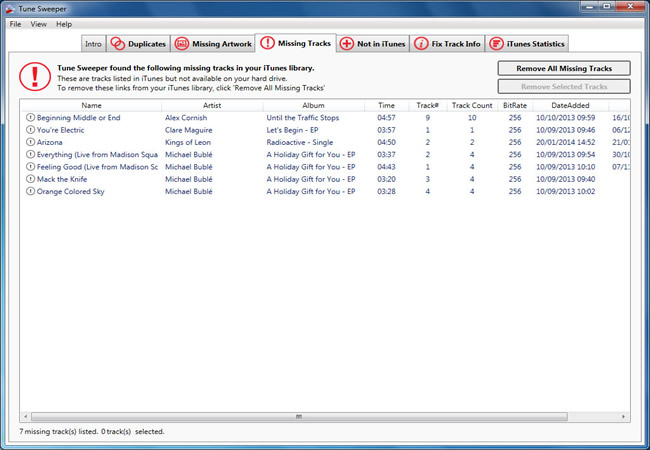Viewport: 650px width, 450px height.
Task: Click the Missing Tracks tab's exclamation icon
Action: [267, 43]
